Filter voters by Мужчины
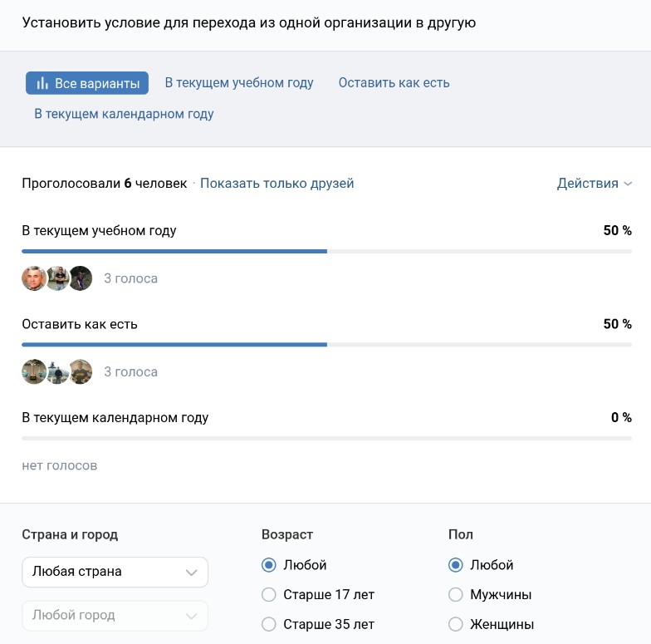The width and height of the screenshot is (651, 644). pyautogui.click(x=455, y=595)
